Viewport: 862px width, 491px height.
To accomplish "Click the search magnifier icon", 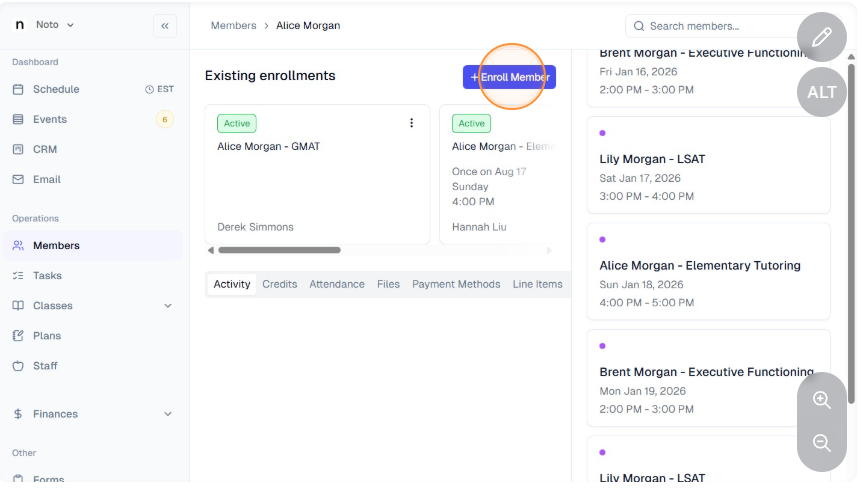I will pyautogui.click(x=639, y=26).
